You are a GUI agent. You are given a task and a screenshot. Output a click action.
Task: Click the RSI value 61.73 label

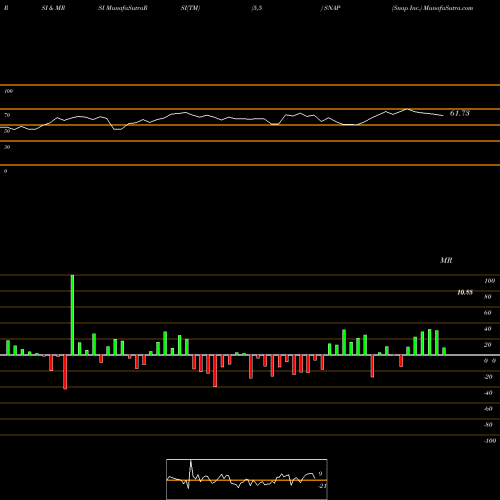[459, 113]
